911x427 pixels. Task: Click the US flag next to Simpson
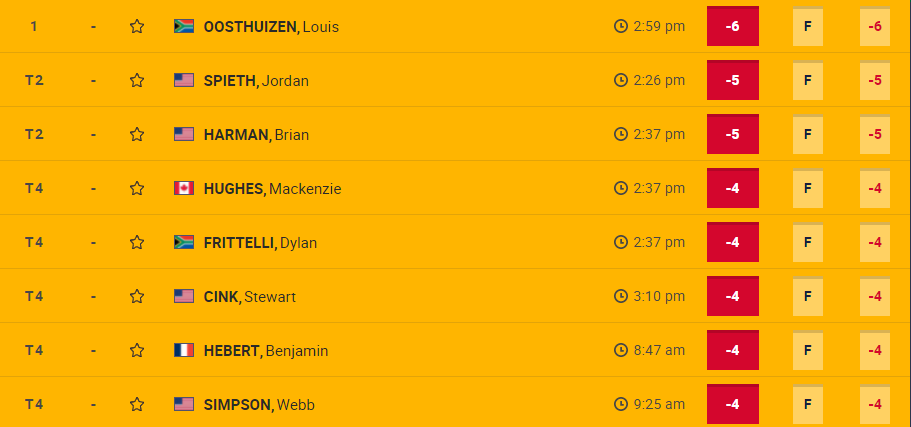point(184,405)
